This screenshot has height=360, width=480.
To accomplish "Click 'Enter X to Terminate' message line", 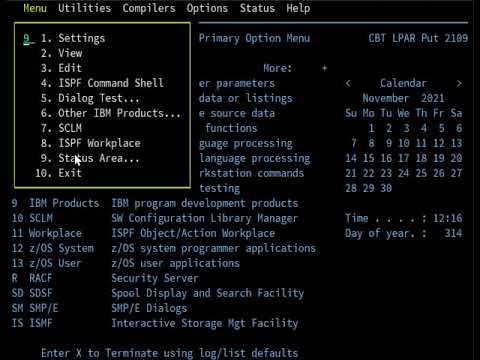I will pos(169,353).
